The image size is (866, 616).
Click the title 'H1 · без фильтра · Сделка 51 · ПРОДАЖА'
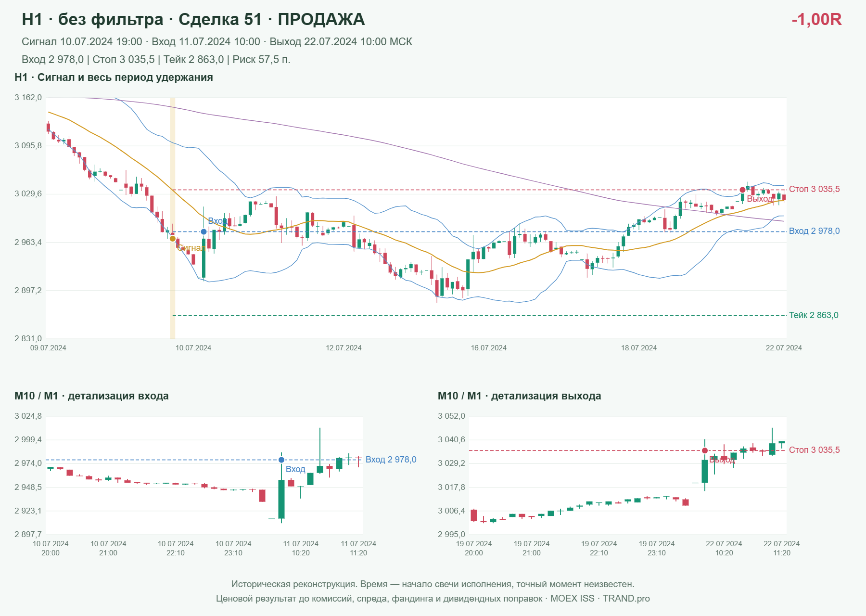[x=193, y=19]
